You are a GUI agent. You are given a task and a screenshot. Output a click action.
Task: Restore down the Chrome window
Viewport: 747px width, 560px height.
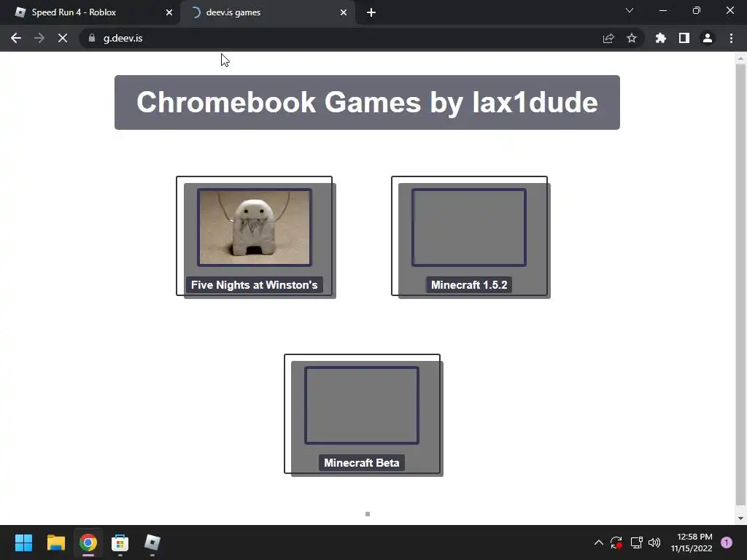pyautogui.click(x=697, y=10)
